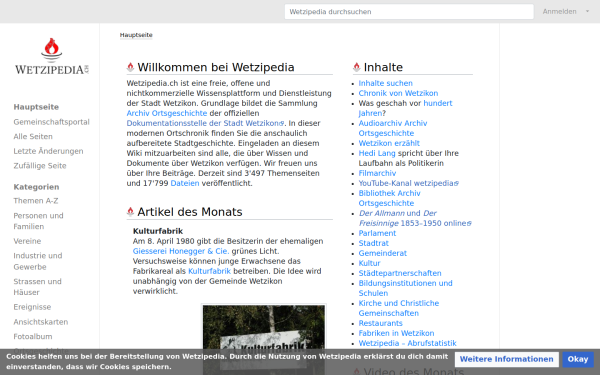This screenshot has height=375, width=600.
Task: Open the Restaurants link
Action: pyautogui.click(x=380, y=323)
